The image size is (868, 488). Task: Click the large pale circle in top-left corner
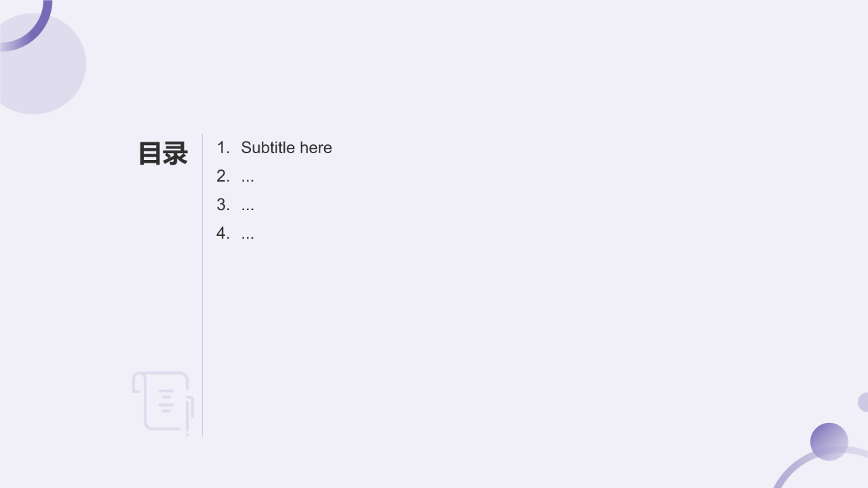pyautogui.click(x=37, y=64)
